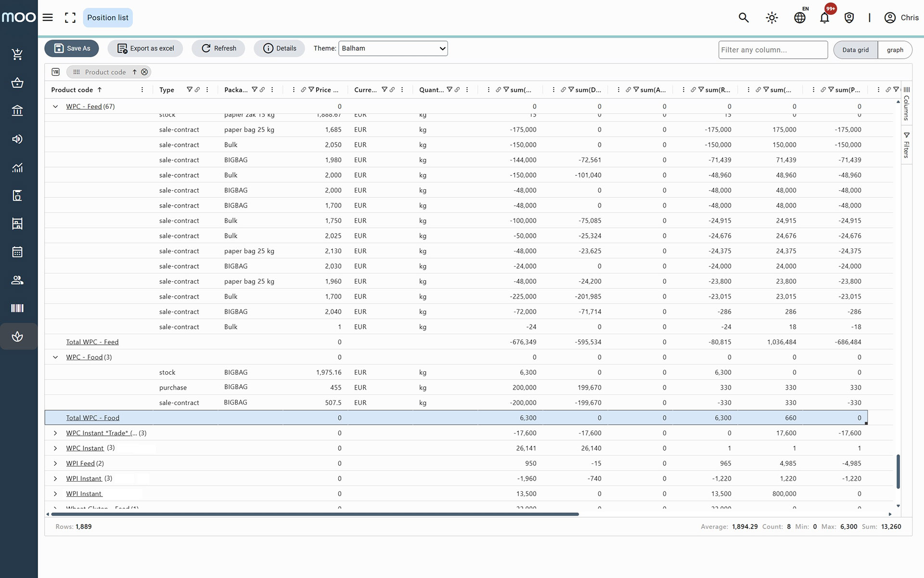924x578 pixels.
Task: Remove Product code grouping chip
Action: pyautogui.click(x=144, y=72)
